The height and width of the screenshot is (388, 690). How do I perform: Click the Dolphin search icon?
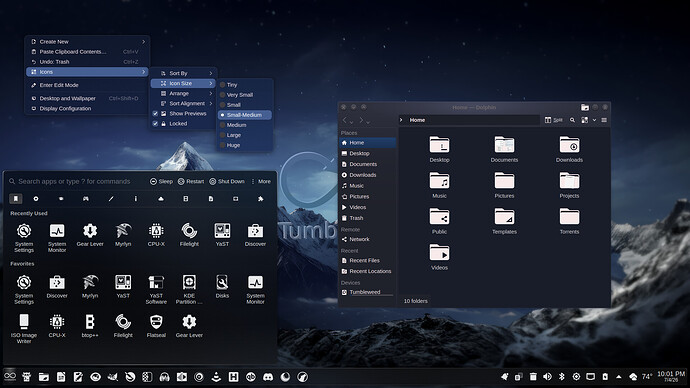click(x=572, y=120)
